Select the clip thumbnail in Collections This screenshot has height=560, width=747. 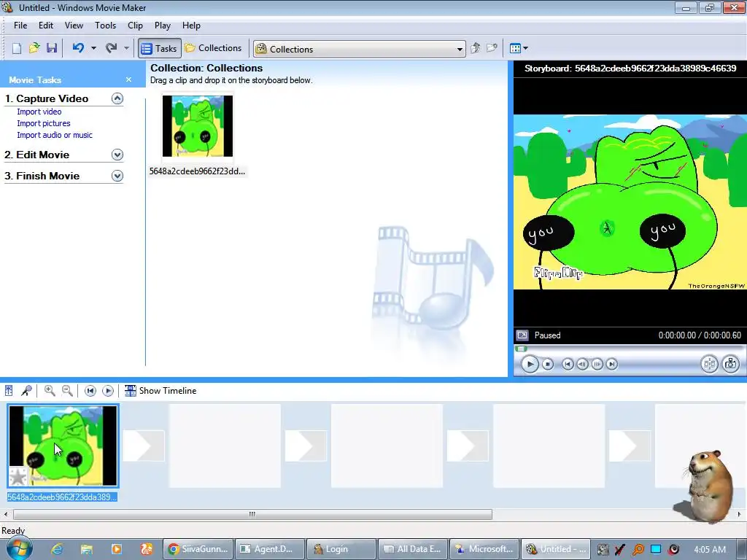(198, 126)
